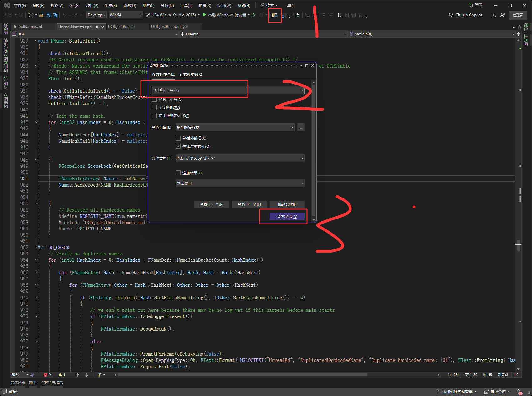
Task: Go to previous issue up arrow
Action: 77,375
